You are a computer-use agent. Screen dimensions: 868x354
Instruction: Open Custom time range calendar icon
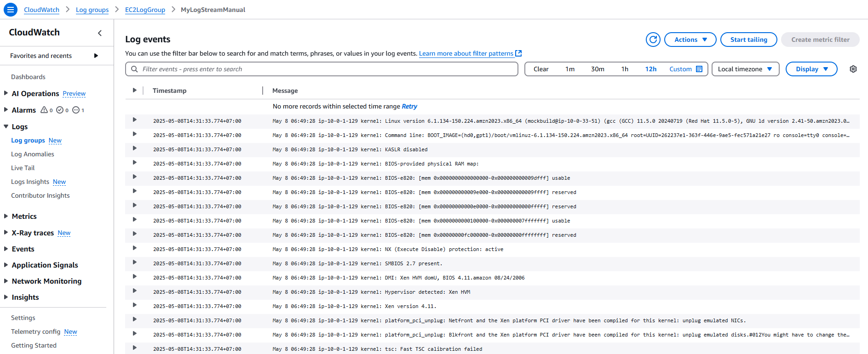click(699, 69)
